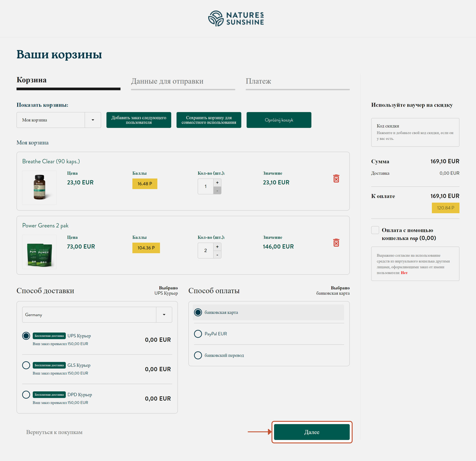The width and height of the screenshot is (476, 461).
Task: Click the 73,00 EUR unit price
Action: (81, 247)
